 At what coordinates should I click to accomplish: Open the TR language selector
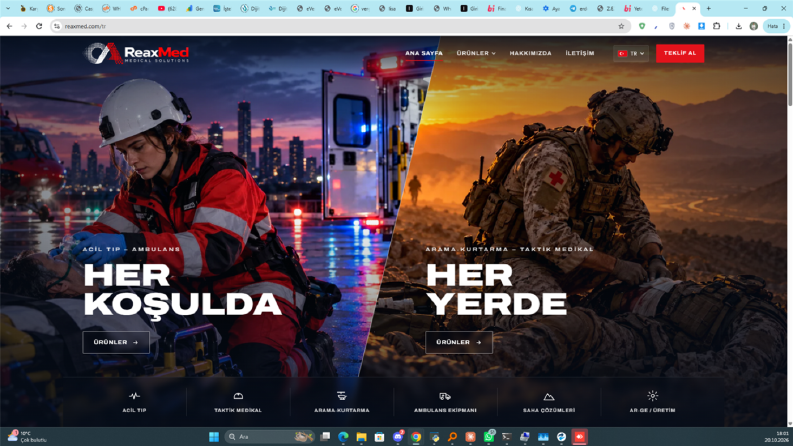click(631, 53)
